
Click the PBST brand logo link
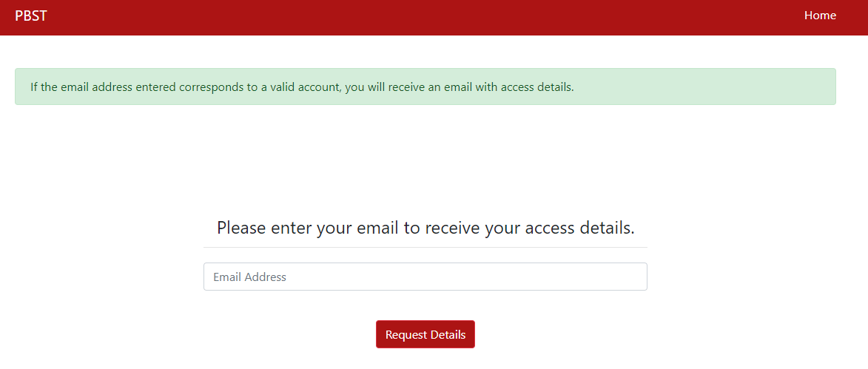tap(31, 16)
